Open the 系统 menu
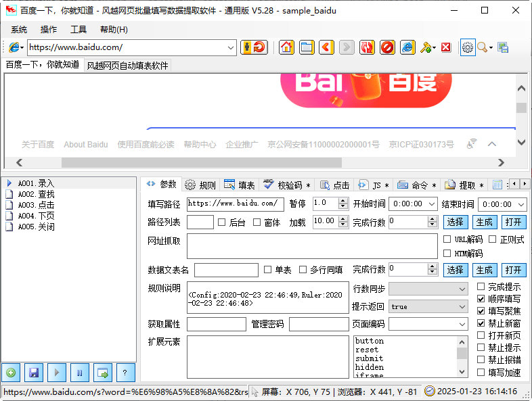Viewport: 532px width, 401px height. (x=19, y=30)
